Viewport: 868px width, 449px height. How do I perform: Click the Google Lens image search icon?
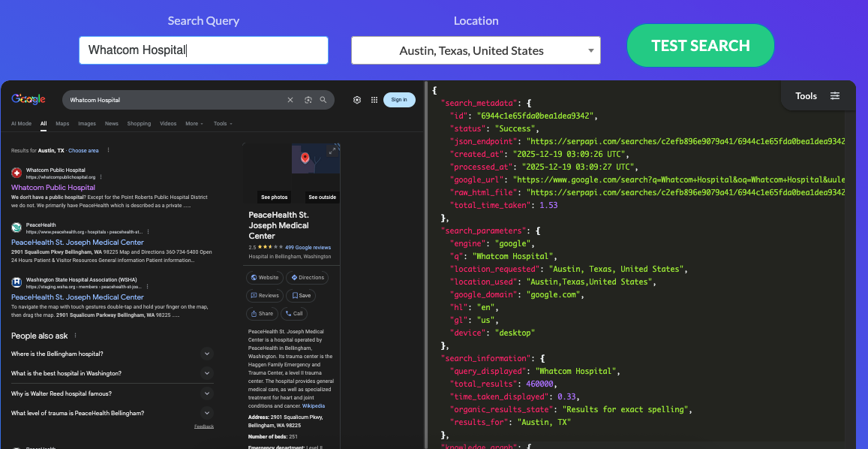click(308, 100)
